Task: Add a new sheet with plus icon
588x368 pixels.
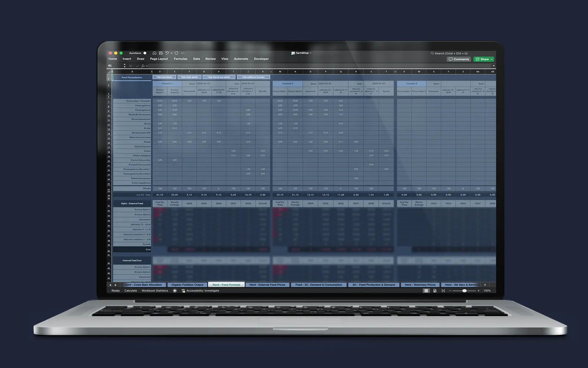Action: (x=485, y=285)
